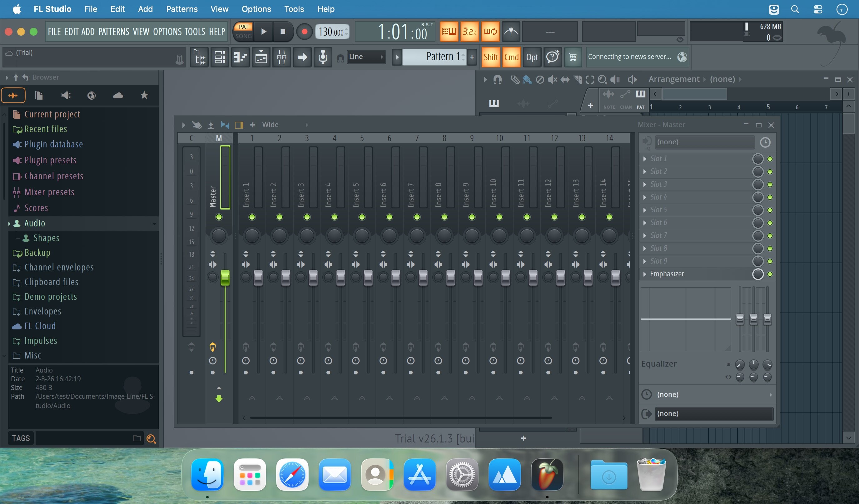Select the Paint brush tool in the playlist
This screenshot has height=504, width=859.
(x=527, y=79)
